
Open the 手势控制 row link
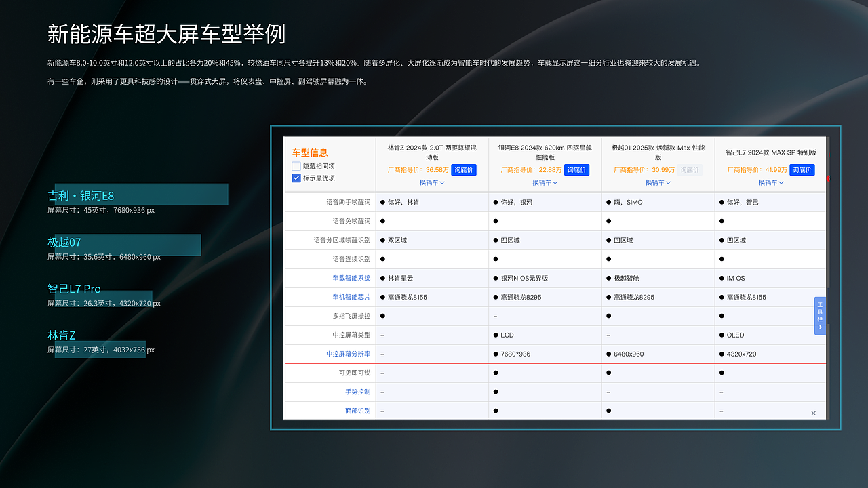coord(358,392)
